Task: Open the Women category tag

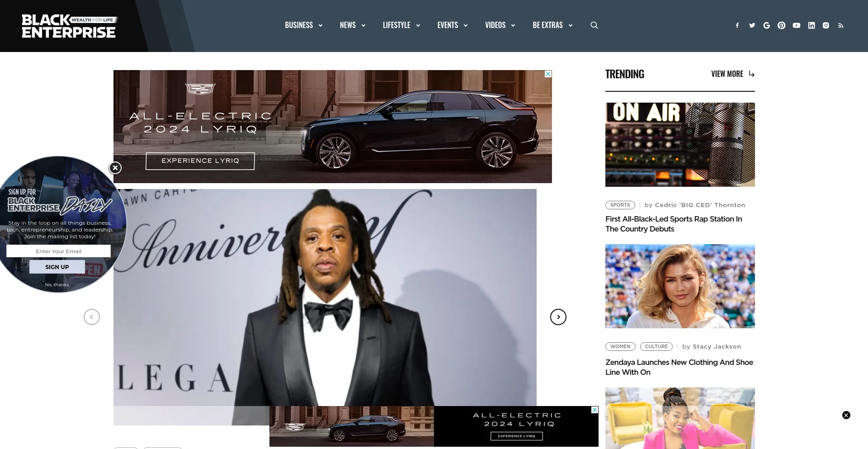Action: 620,346
